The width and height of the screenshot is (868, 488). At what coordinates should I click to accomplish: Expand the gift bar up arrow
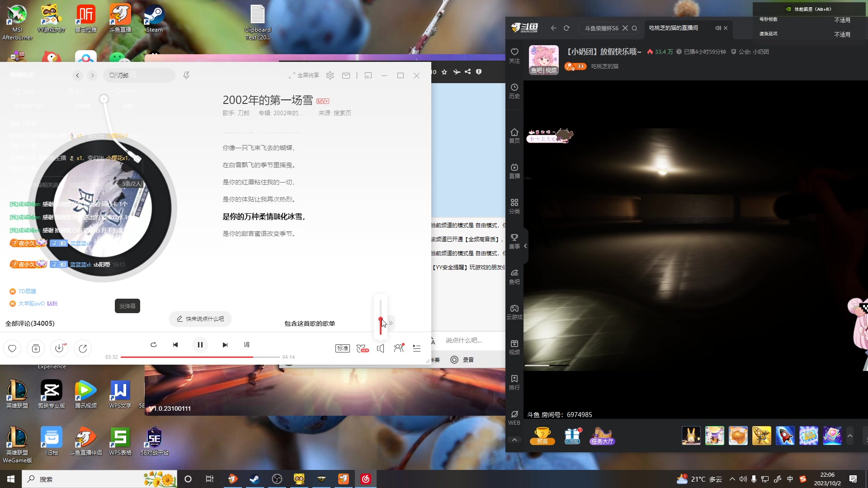coord(850,436)
